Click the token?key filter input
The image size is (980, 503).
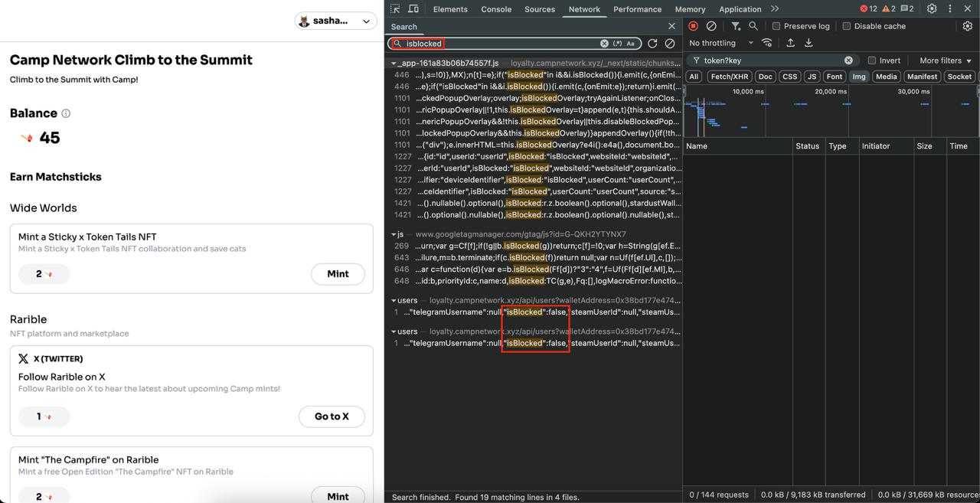click(772, 60)
